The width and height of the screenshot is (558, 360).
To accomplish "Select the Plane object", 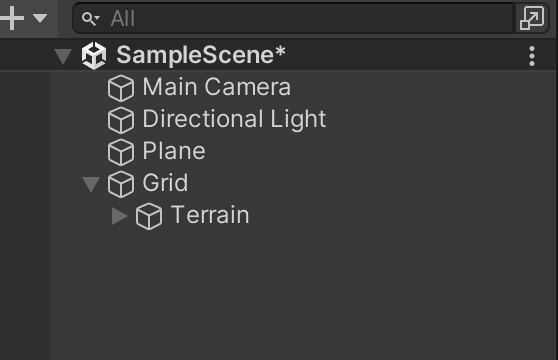I will click(x=174, y=151).
